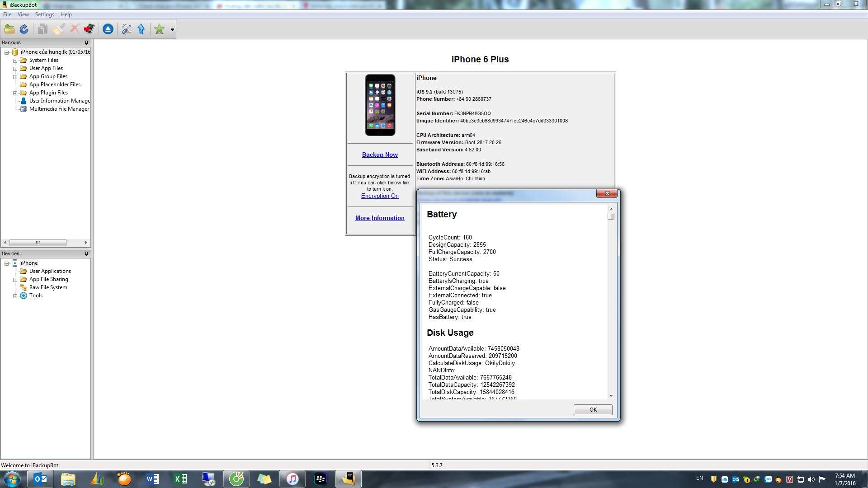
Task: Pin the Devices panel with pushpin icon
Action: coord(86,253)
